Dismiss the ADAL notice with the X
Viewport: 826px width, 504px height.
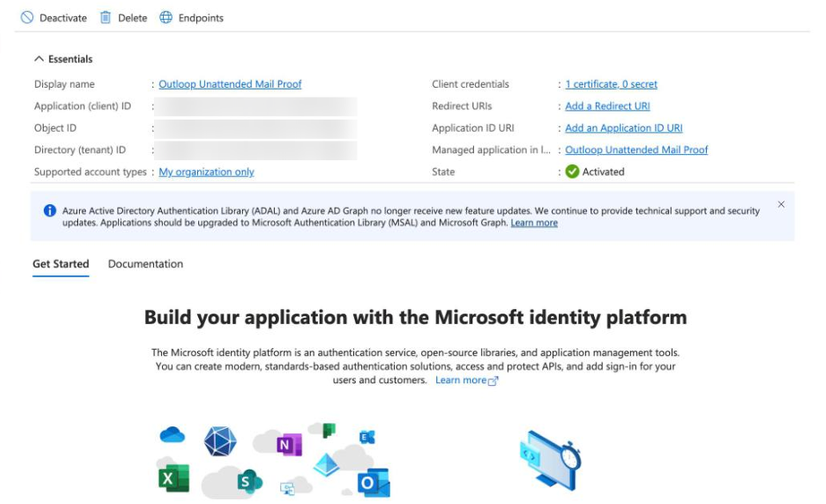[781, 204]
